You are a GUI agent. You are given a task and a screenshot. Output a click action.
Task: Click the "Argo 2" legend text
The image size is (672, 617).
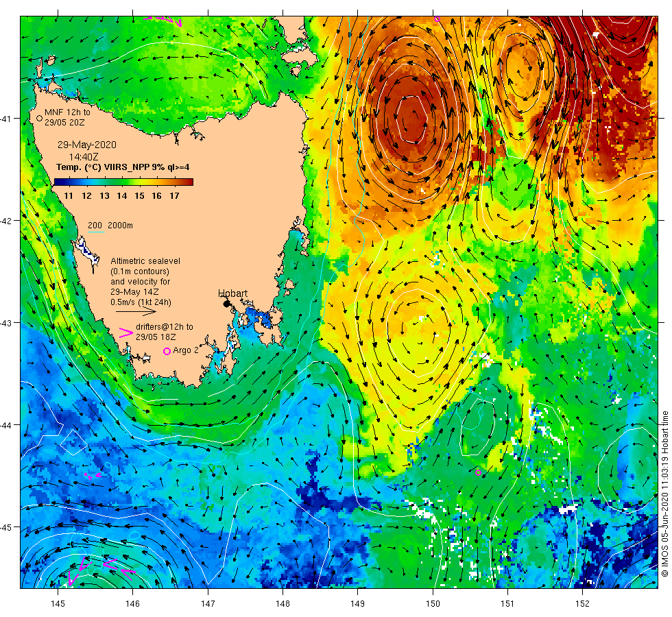coord(186,350)
